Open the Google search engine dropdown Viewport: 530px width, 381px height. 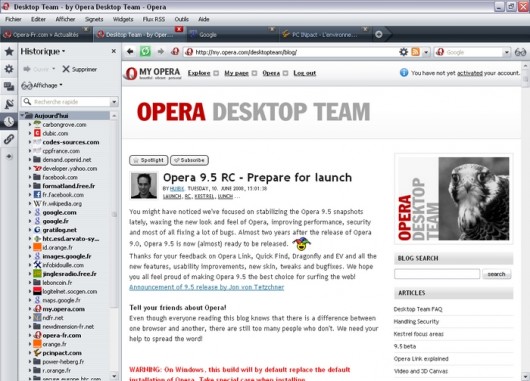[x=506, y=52]
